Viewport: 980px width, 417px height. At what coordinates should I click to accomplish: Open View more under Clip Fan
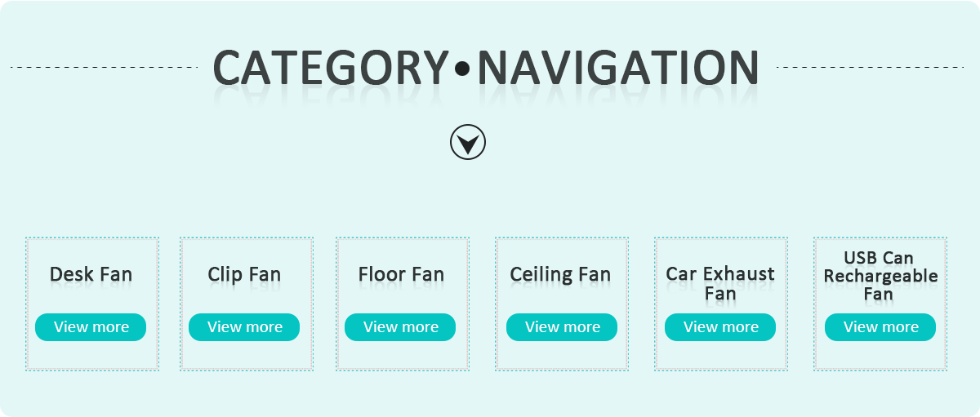pos(244,327)
